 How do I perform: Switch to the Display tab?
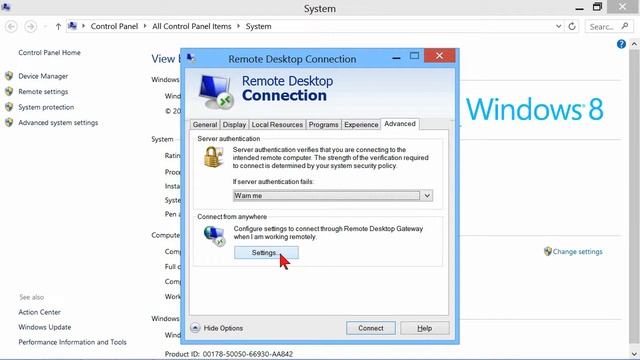pyautogui.click(x=234, y=124)
